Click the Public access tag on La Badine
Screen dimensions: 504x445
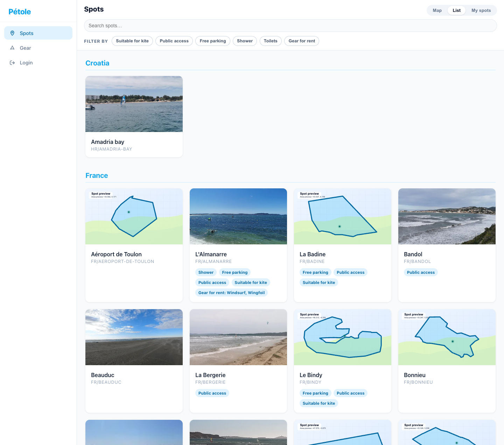pos(350,272)
